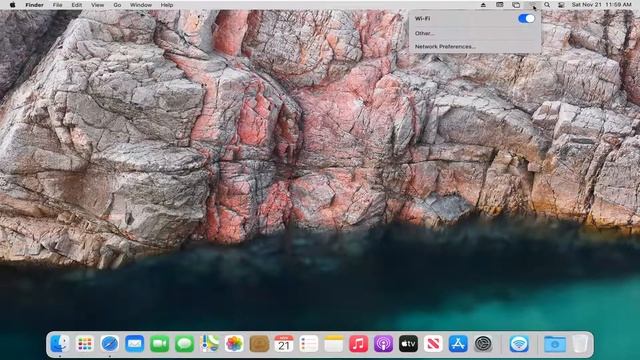The image size is (640, 360).
Task: Open Calendar showing date 21
Action: 284,344
